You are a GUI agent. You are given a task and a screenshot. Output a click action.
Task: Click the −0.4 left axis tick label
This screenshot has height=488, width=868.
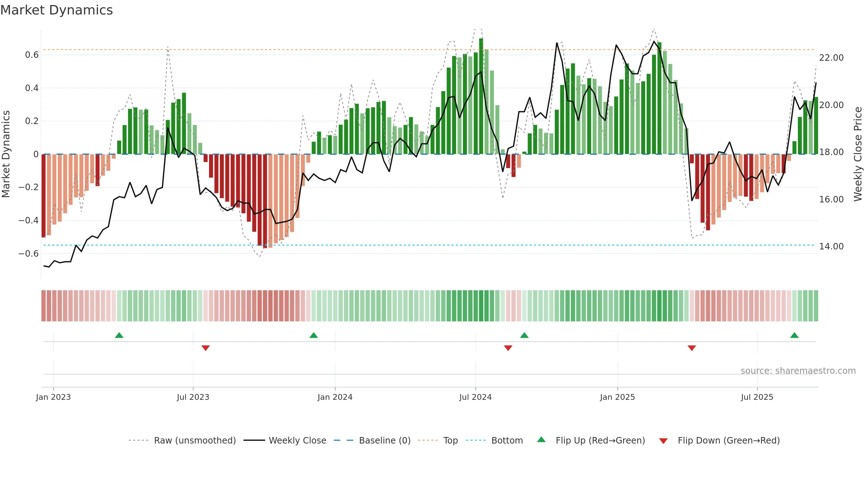click(x=29, y=220)
